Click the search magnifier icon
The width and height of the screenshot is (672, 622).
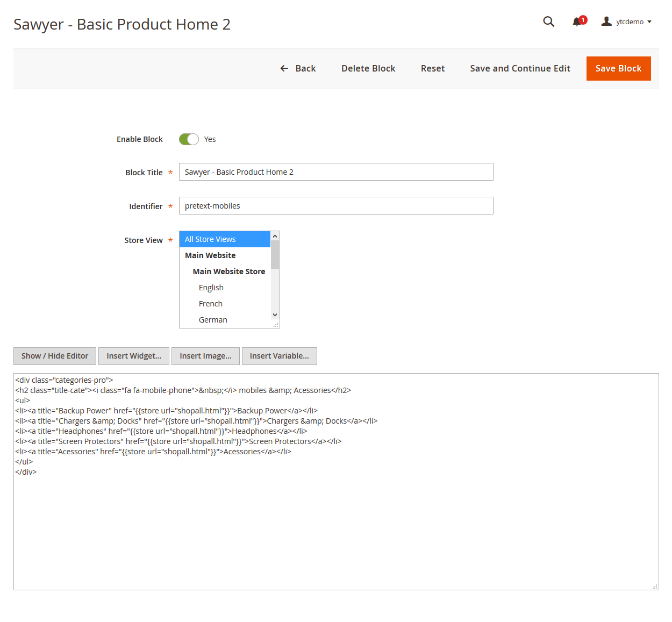(x=548, y=22)
